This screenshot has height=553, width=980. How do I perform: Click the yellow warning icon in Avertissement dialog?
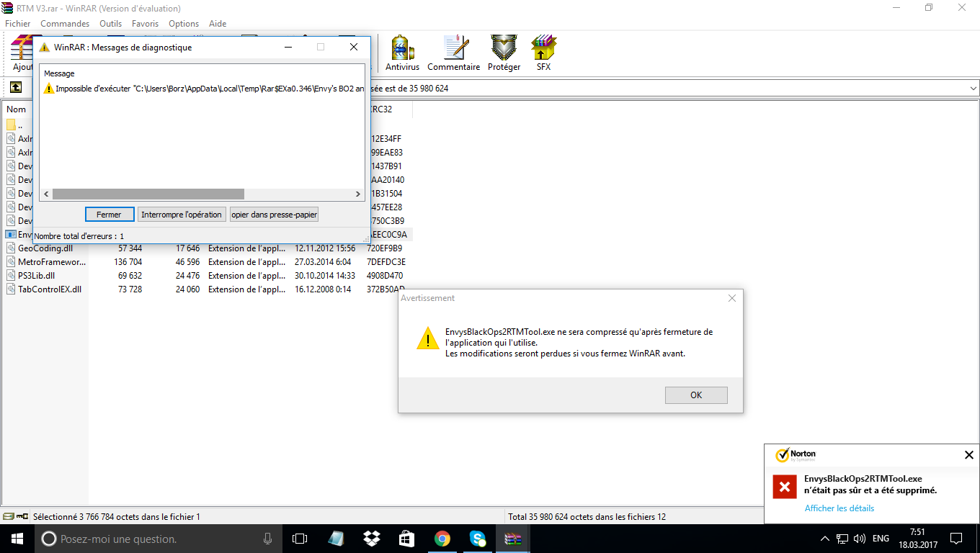pos(427,338)
